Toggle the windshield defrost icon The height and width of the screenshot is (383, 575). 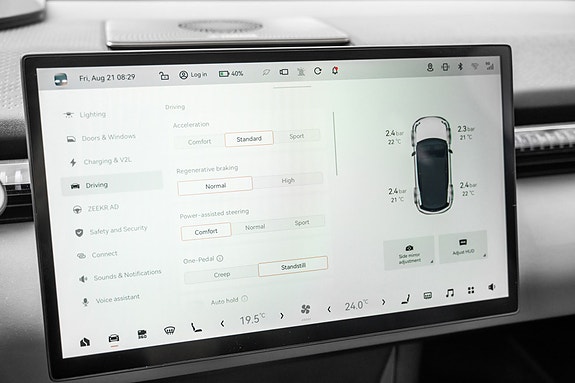(169, 331)
